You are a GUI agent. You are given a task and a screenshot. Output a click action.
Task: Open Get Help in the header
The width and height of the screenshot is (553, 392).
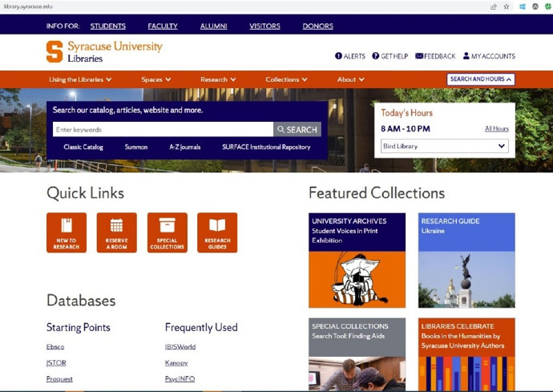pyautogui.click(x=390, y=56)
